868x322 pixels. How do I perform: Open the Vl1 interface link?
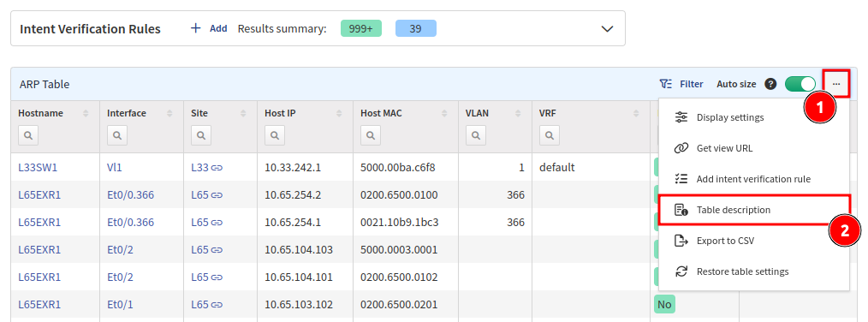[115, 167]
